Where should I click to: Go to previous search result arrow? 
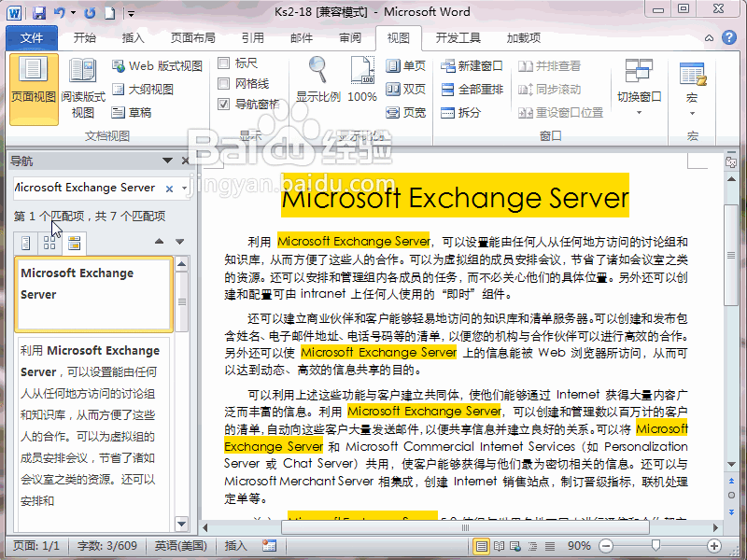tap(159, 242)
